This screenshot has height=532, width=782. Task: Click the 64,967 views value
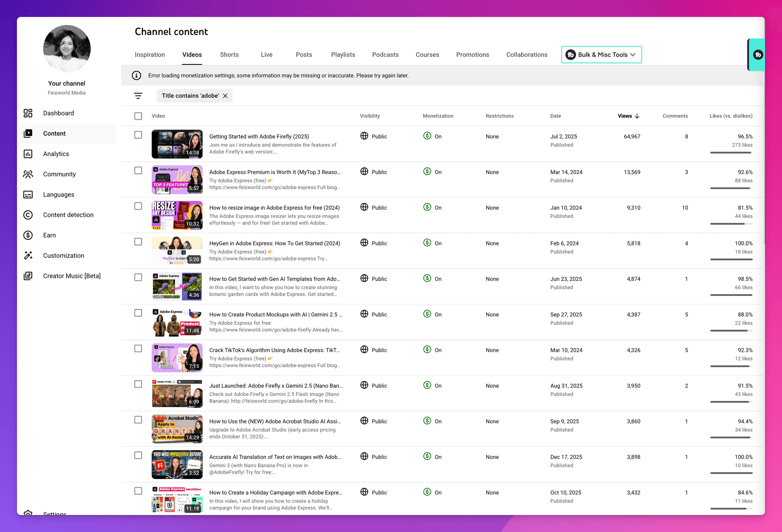click(x=632, y=136)
